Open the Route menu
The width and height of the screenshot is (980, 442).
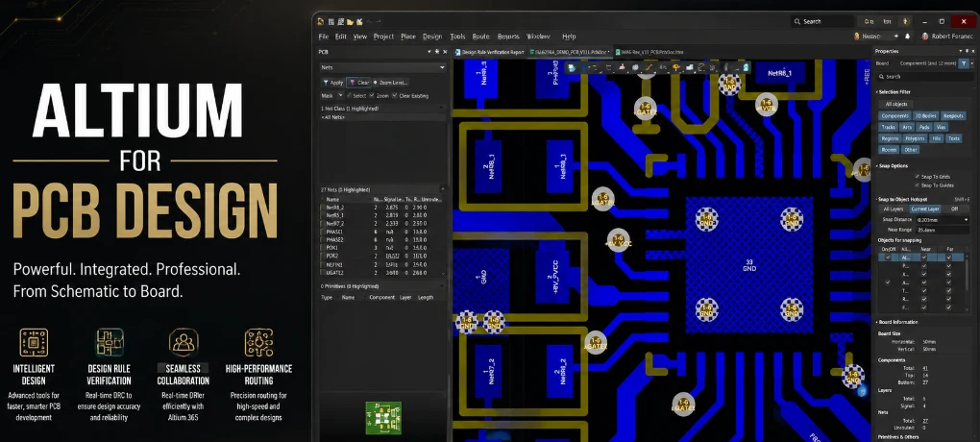pos(480,37)
